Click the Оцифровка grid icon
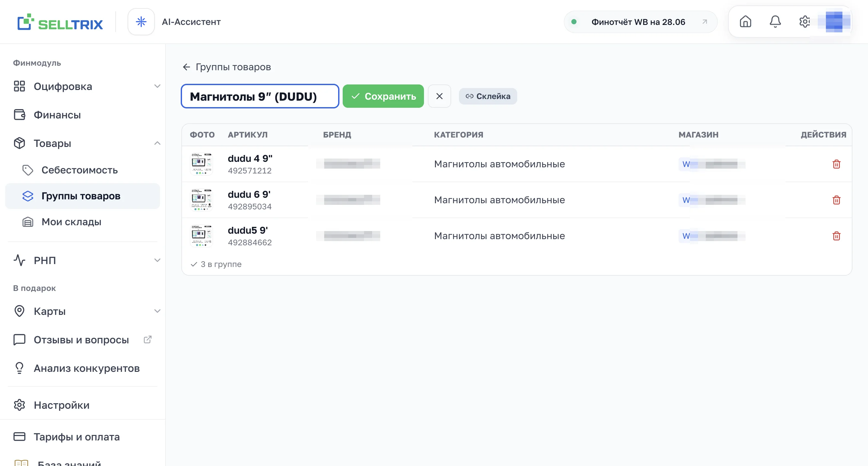Viewport: 868px width, 466px height. (x=19, y=86)
